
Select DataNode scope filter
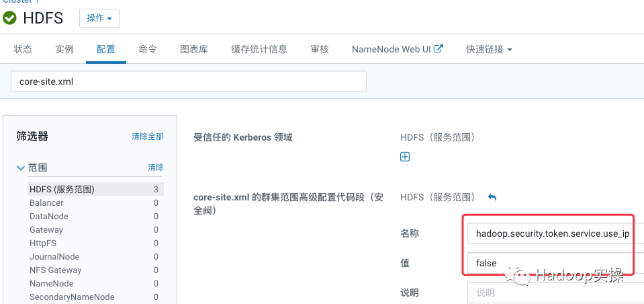[49, 217]
